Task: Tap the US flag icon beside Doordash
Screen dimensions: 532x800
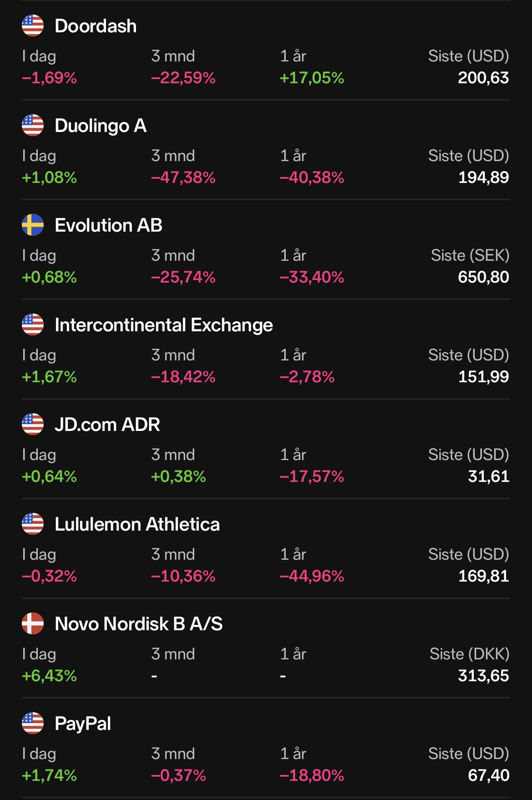Action: [33, 25]
